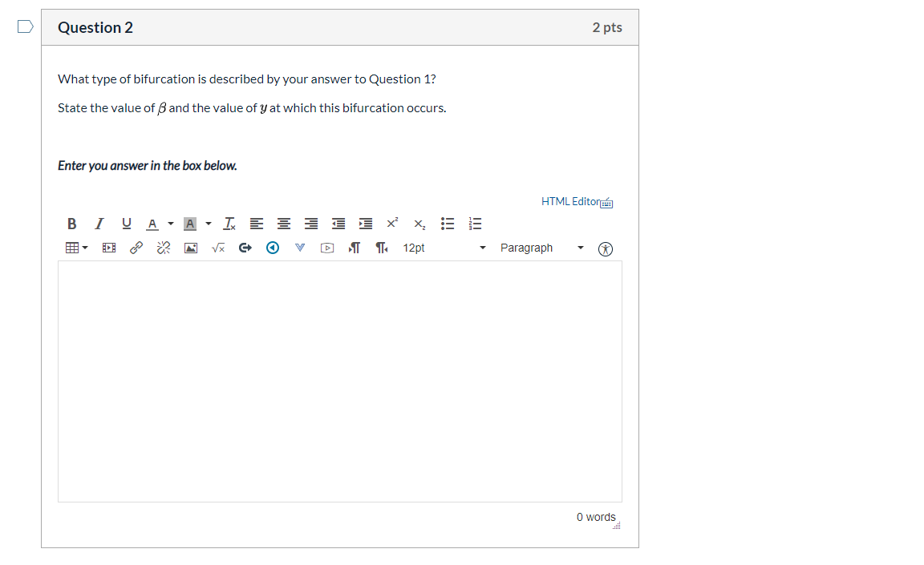Center align the text
The height and width of the screenshot is (565, 924).
283,224
